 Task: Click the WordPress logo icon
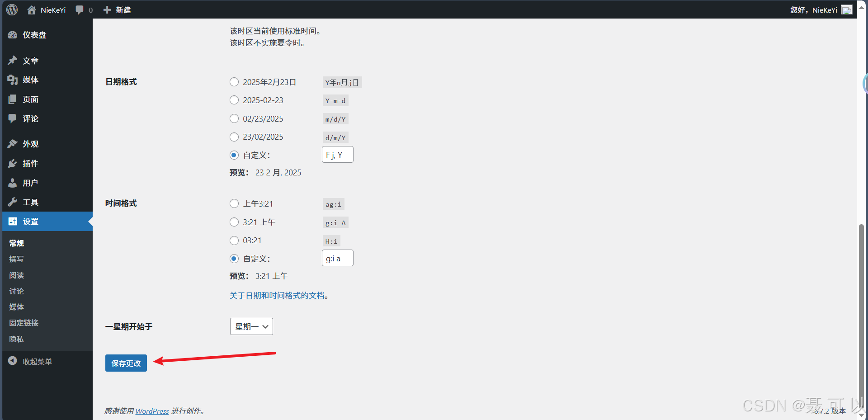tap(12, 9)
